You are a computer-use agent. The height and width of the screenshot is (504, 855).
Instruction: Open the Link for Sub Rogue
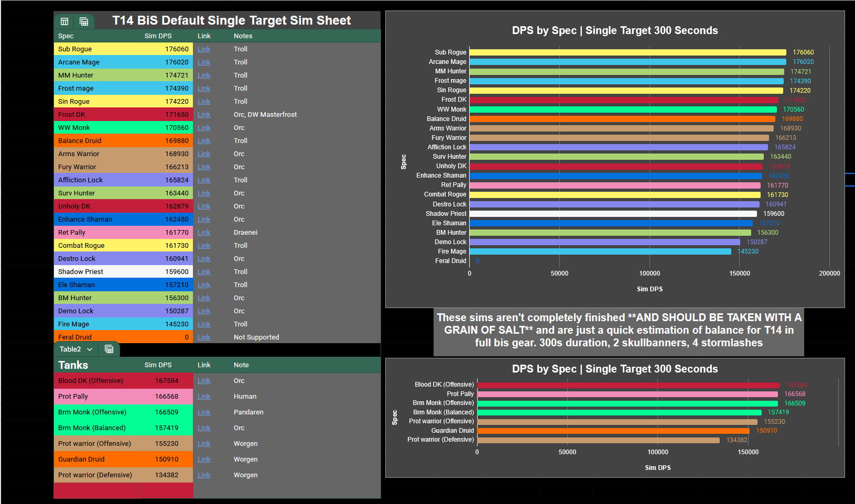tap(204, 49)
